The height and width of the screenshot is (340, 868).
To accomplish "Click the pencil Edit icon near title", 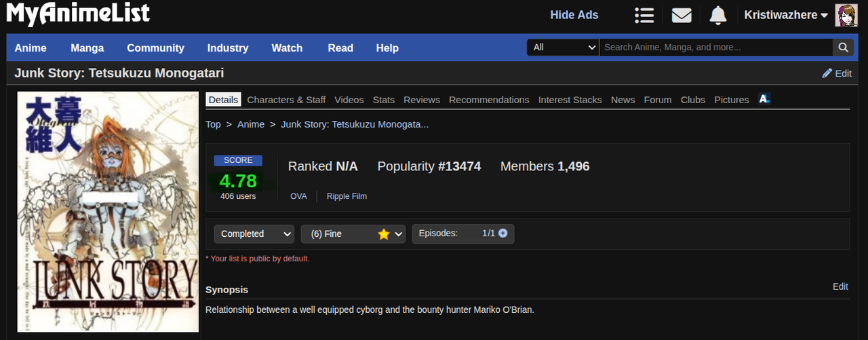I will [827, 73].
